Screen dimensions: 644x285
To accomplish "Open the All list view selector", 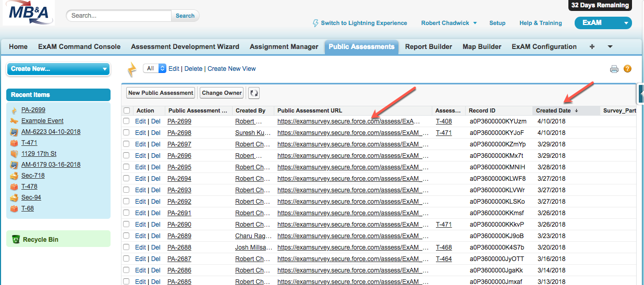I will pos(154,69).
